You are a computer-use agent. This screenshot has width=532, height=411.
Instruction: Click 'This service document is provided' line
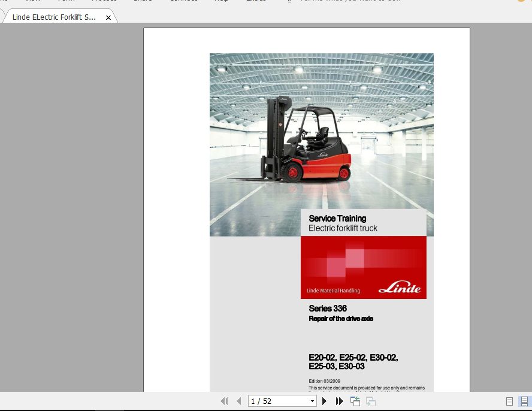(x=367, y=388)
